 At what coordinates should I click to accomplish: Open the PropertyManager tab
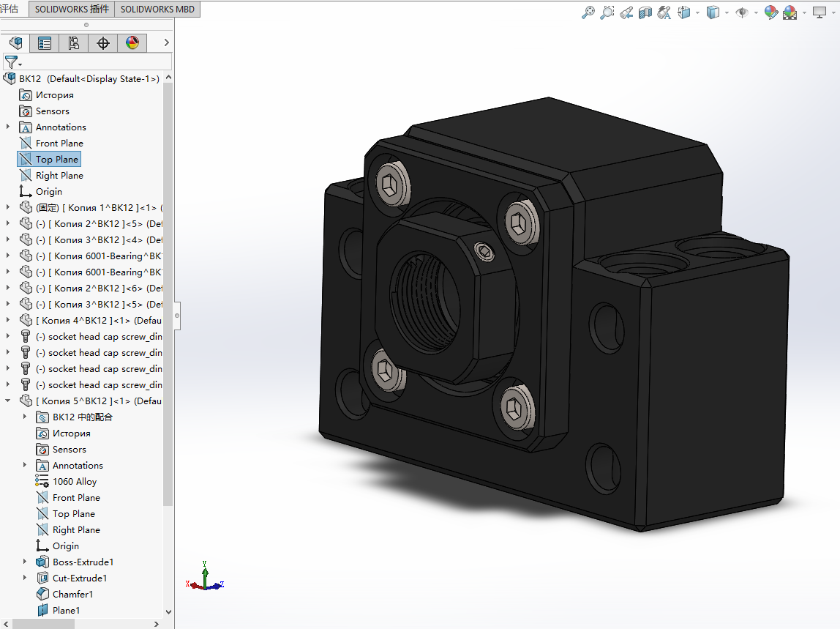click(x=45, y=43)
